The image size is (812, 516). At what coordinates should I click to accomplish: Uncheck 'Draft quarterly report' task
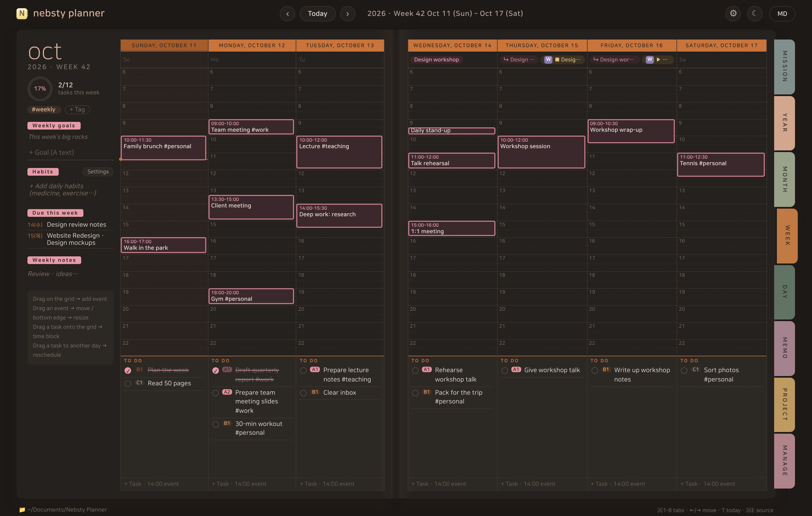tap(215, 371)
